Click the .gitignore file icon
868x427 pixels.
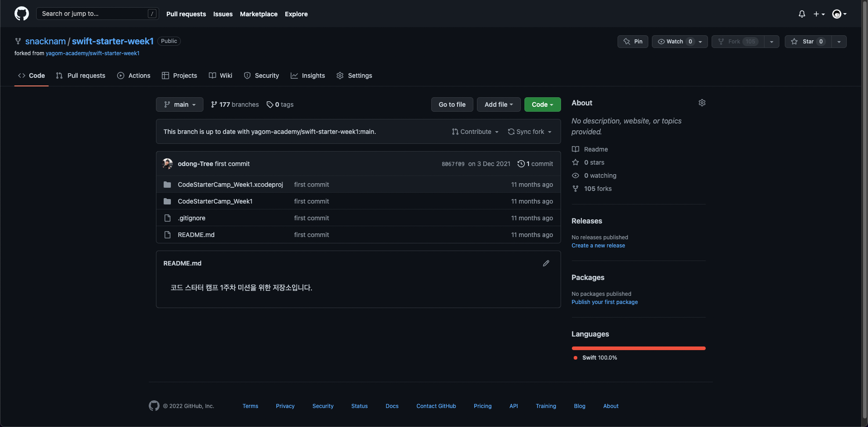(167, 218)
